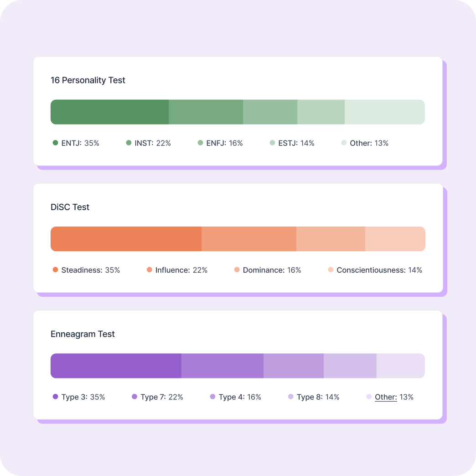Click the Type 4 legend color dot
The image size is (476, 476).
click(x=212, y=397)
